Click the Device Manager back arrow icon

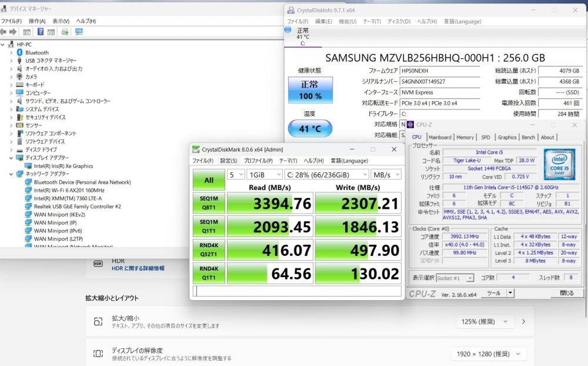pyautogui.click(x=4, y=32)
